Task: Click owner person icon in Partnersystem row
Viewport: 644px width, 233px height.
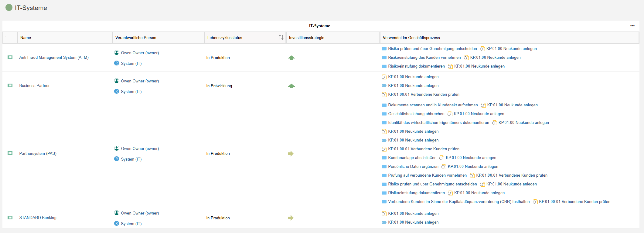Action: pos(117,148)
